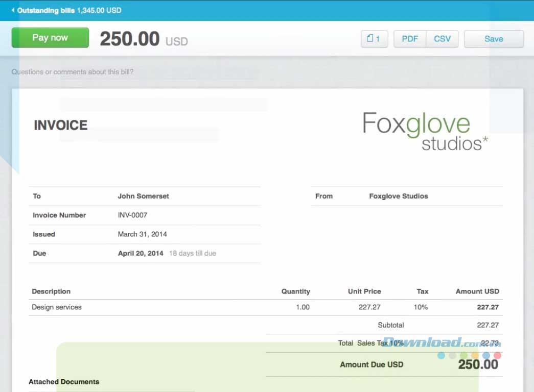
Task: Open the attachments icon showing 1
Action: (x=374, y=39)
